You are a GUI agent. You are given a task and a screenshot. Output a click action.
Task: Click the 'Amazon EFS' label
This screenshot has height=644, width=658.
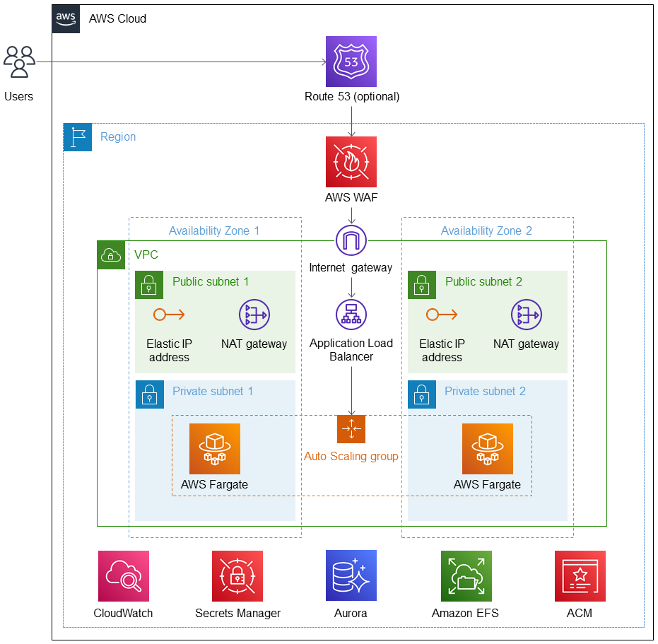[x=465, y=614]
